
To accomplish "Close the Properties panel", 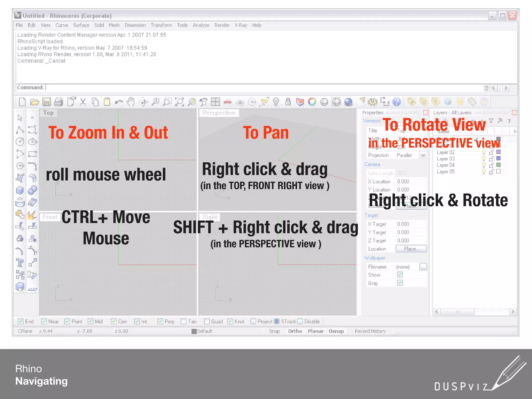I will (x=426, y=112).
